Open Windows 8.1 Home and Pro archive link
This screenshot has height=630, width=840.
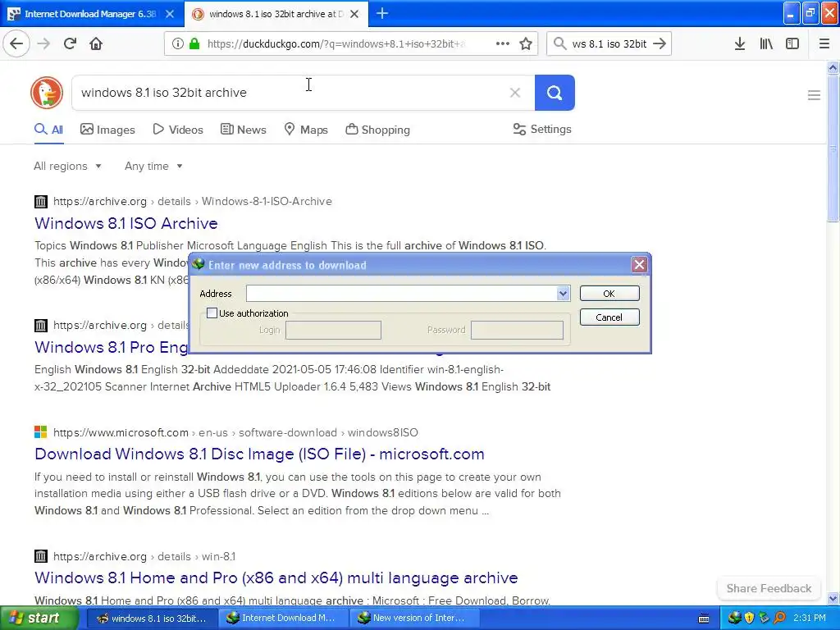276,578
